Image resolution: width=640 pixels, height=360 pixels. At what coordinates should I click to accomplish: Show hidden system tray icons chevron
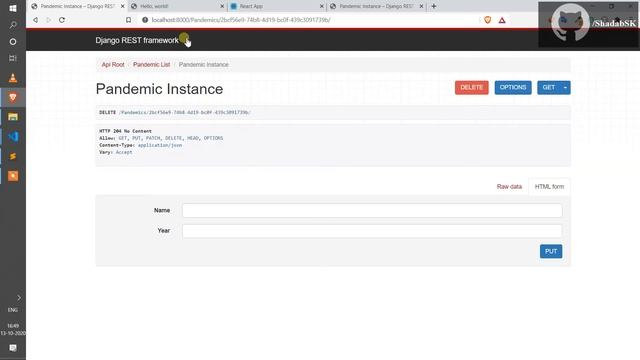click(x=19, y=298)
